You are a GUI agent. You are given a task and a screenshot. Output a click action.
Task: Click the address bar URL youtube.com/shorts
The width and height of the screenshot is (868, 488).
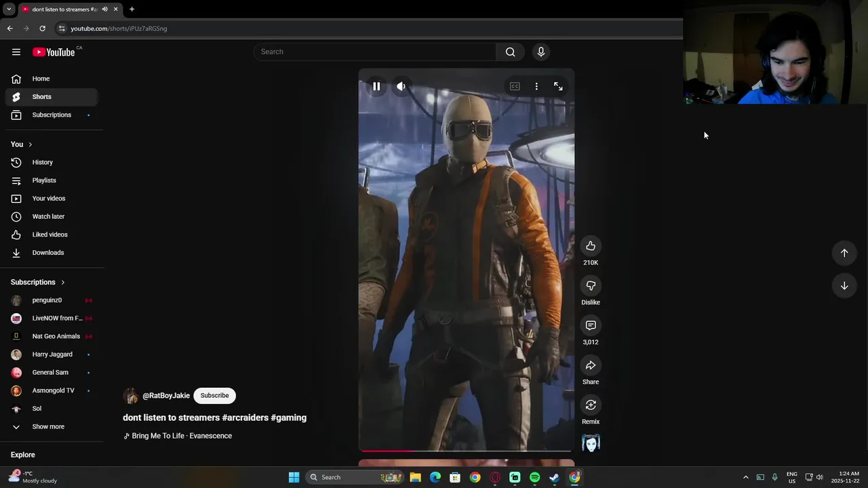point(119,28)
